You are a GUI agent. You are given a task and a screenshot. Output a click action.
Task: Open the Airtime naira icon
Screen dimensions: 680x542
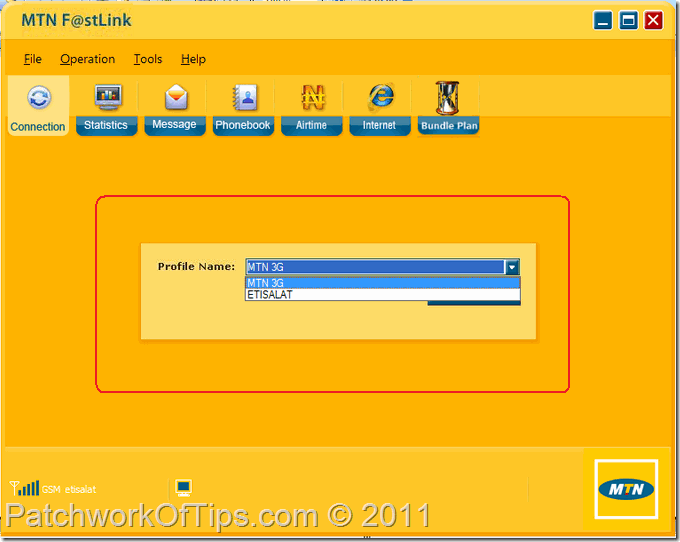point(313,97)
